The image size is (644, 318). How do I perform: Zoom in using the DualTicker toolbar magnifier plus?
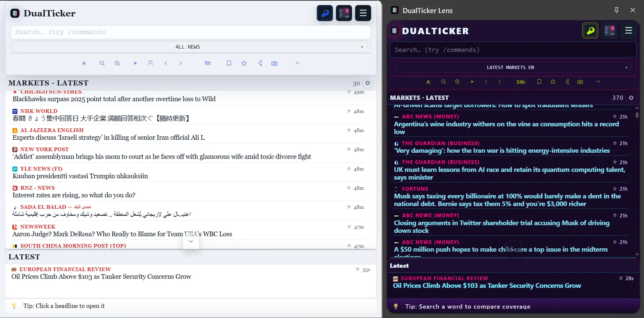pyautogui.click(x=117, y=63)
